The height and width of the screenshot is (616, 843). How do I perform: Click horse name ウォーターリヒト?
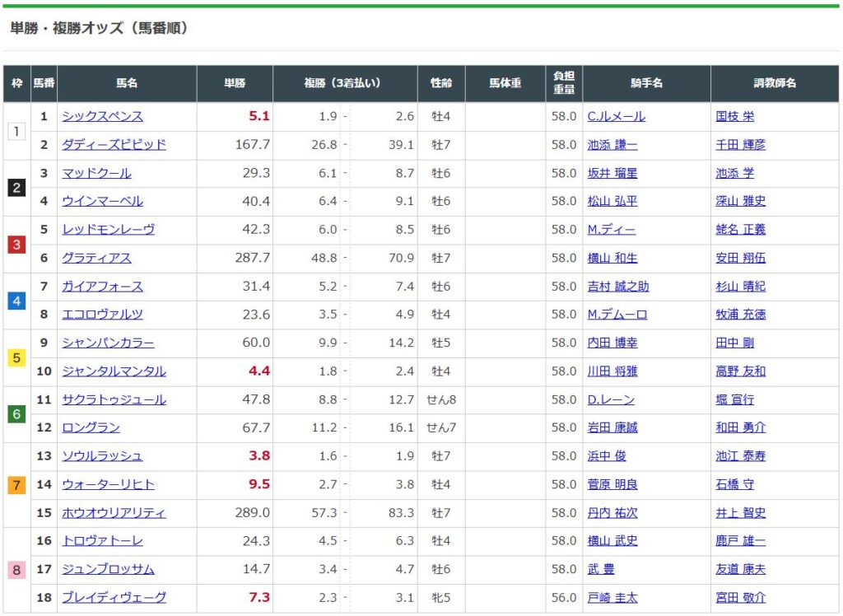coord(108,484)
